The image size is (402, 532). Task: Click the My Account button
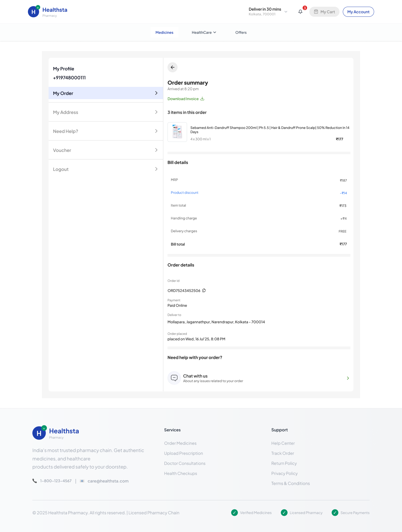tap(358, 12)
